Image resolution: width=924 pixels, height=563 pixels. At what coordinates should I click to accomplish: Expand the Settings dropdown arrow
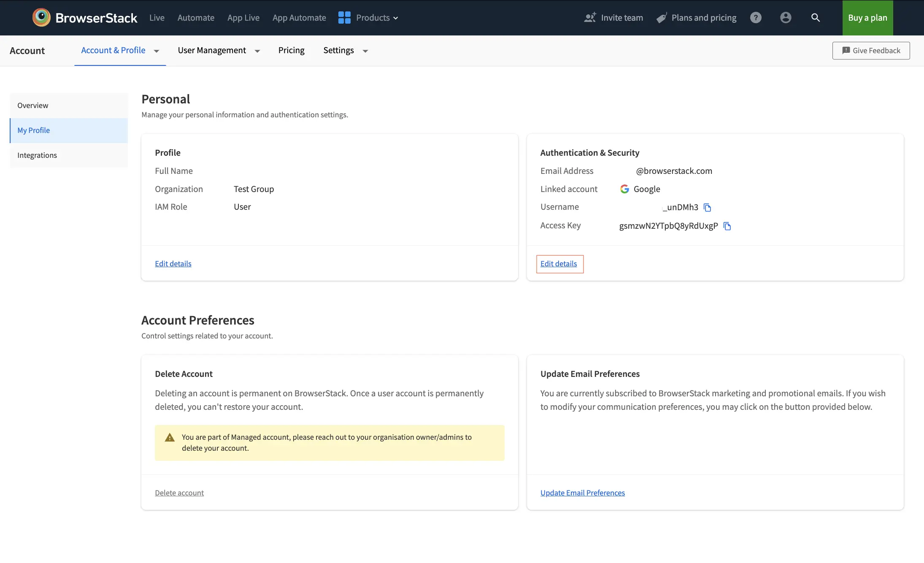click(x=365, y=51)
